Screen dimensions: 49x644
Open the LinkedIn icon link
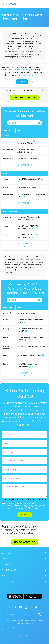click(31, 607)
